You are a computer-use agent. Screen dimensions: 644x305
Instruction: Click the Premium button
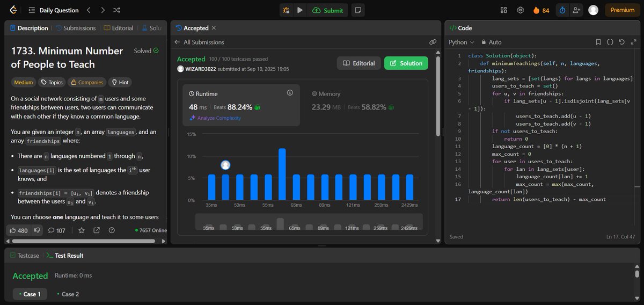[622, 10]
